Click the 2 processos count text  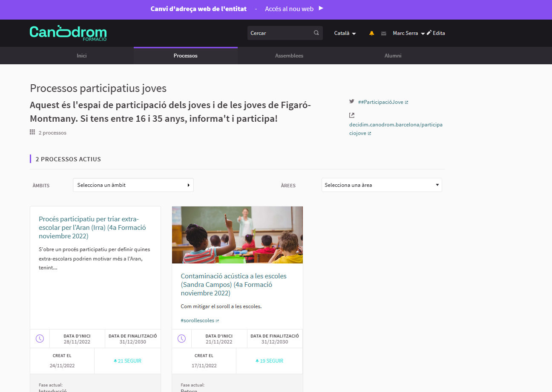coord(52,133)
